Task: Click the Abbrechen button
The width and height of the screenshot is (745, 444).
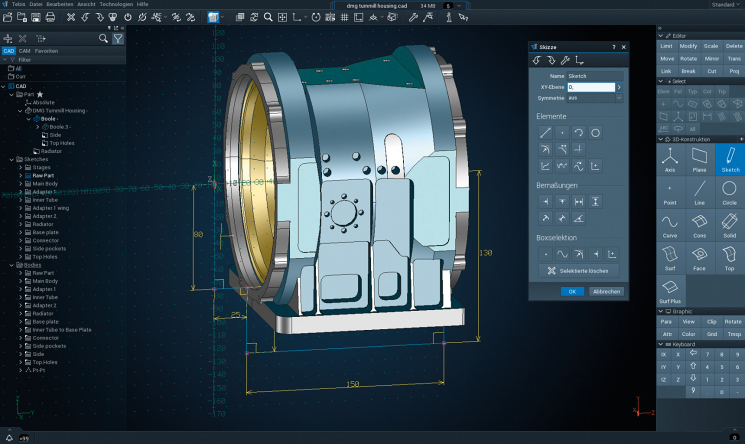Action: [x=606, y=291]
